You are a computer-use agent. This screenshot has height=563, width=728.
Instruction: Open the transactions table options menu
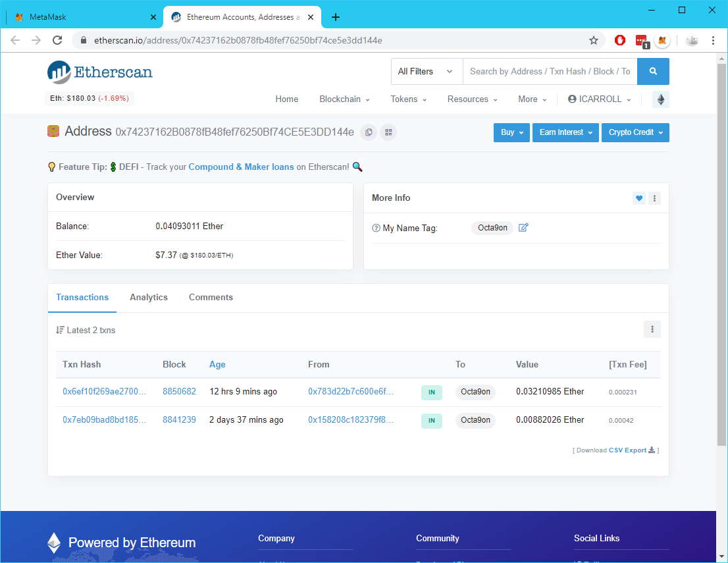click(652, 329)
